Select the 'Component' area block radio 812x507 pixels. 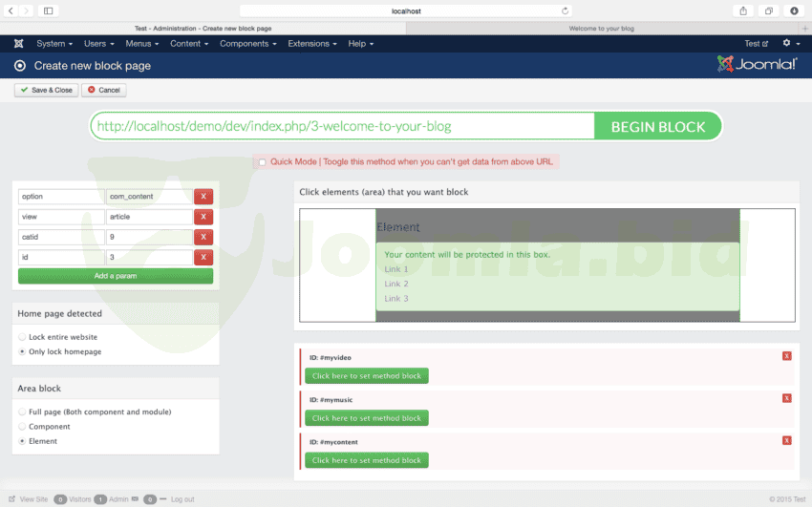point(22,427)
